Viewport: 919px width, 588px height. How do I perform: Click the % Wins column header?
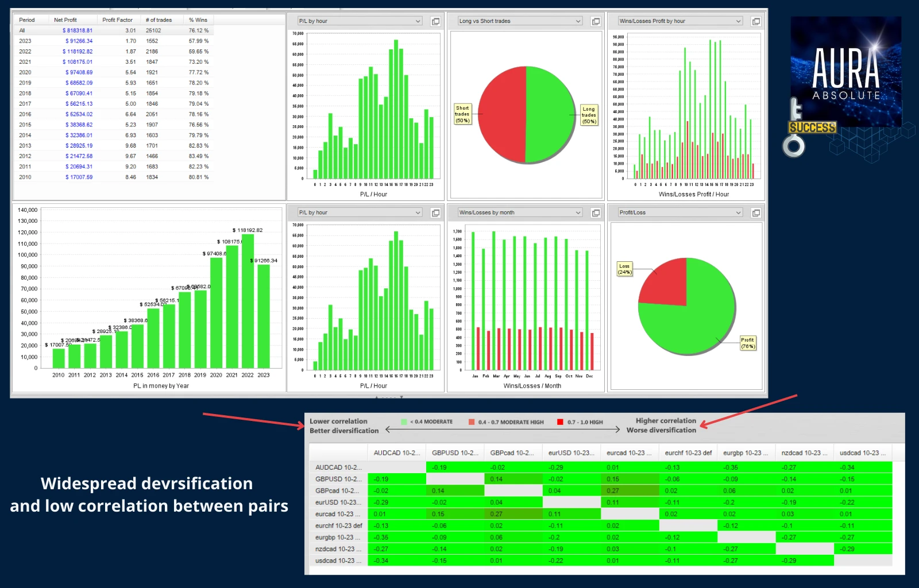(198, 20)
